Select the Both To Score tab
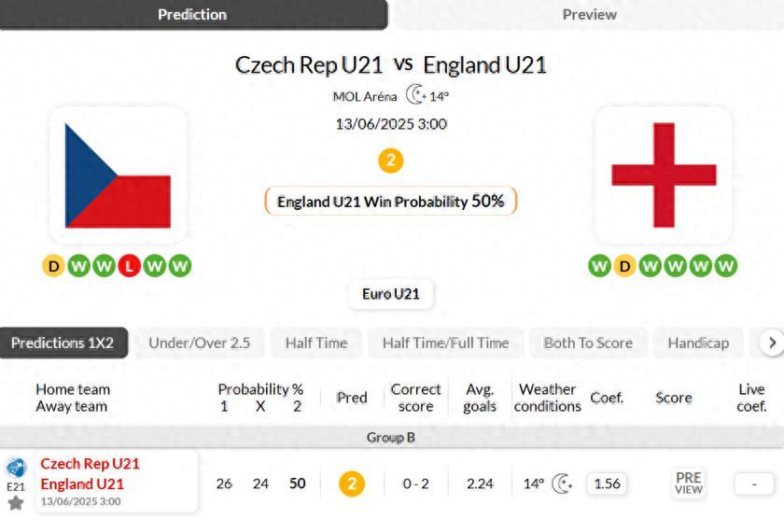This screenshot has width=784, height=532. coord(588,343)
